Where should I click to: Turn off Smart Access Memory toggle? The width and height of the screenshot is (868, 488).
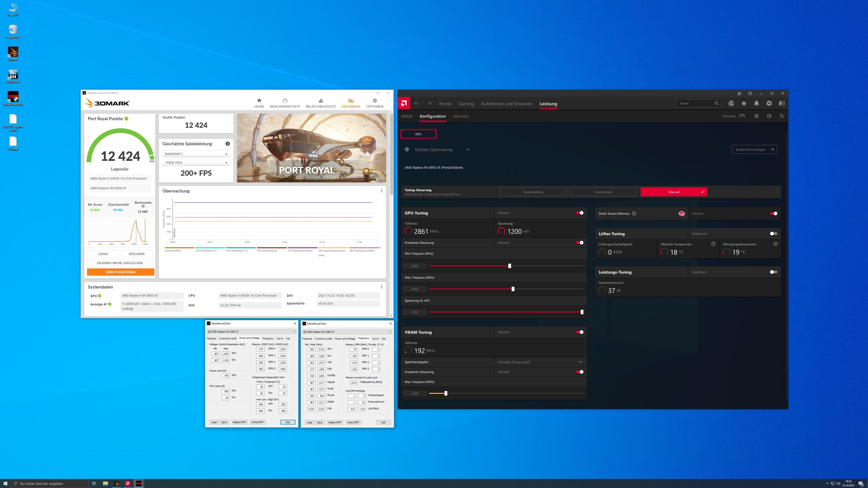774,213
